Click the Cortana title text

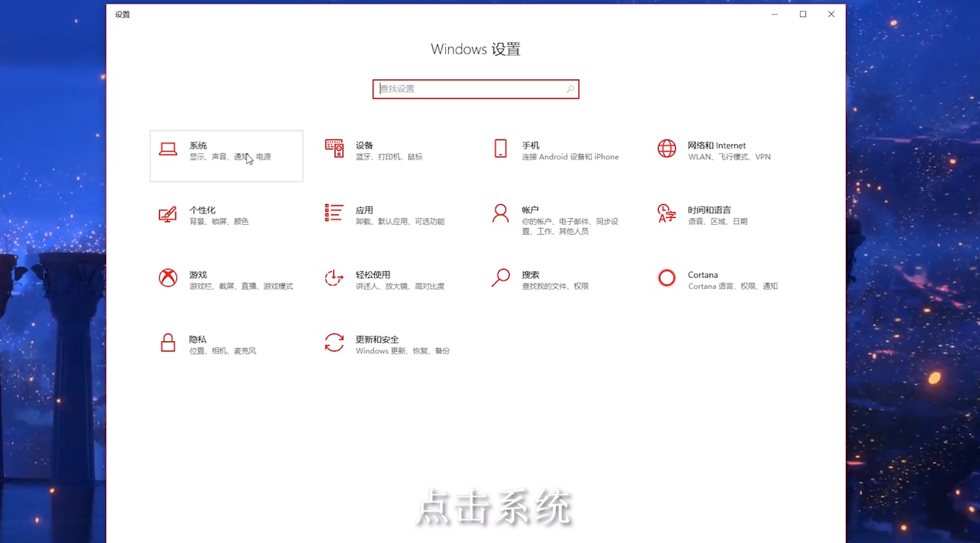click(x=703, y=275)
